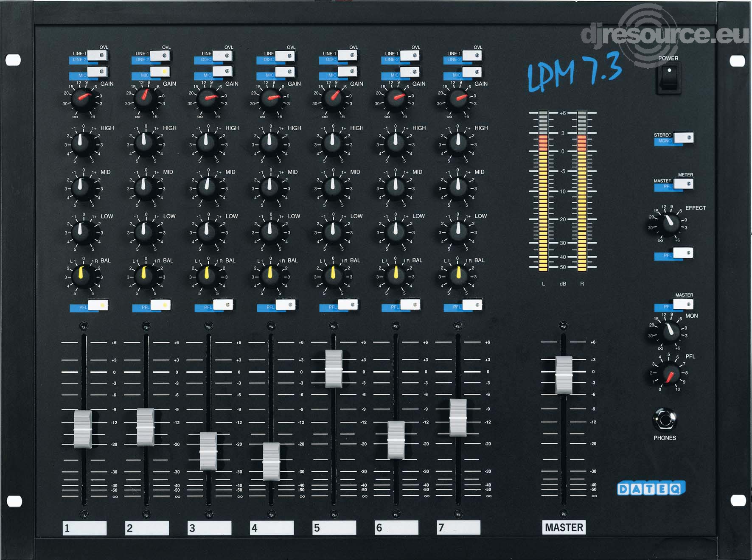Toggle the METER MASTER/PFL switch

(683, 184)
